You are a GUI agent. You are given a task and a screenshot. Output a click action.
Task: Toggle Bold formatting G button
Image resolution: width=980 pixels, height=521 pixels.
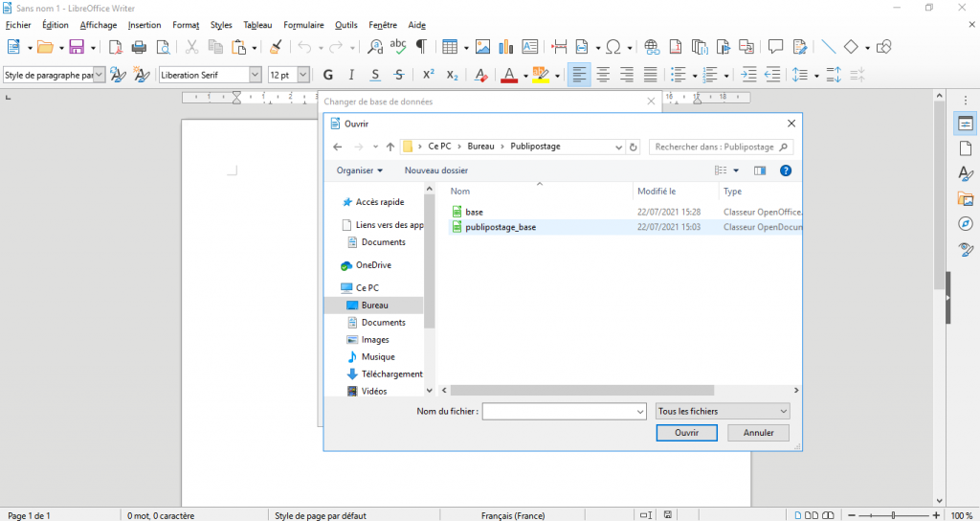click(x=327, y=75)
